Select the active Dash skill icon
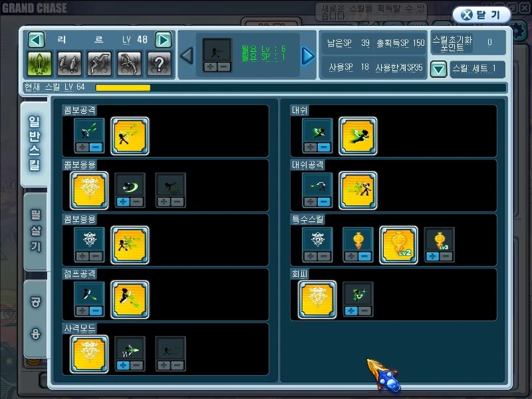 tap(358, 135)
